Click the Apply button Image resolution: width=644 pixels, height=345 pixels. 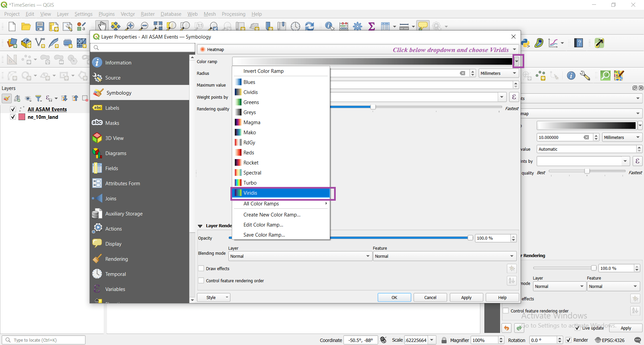[466, 297]
